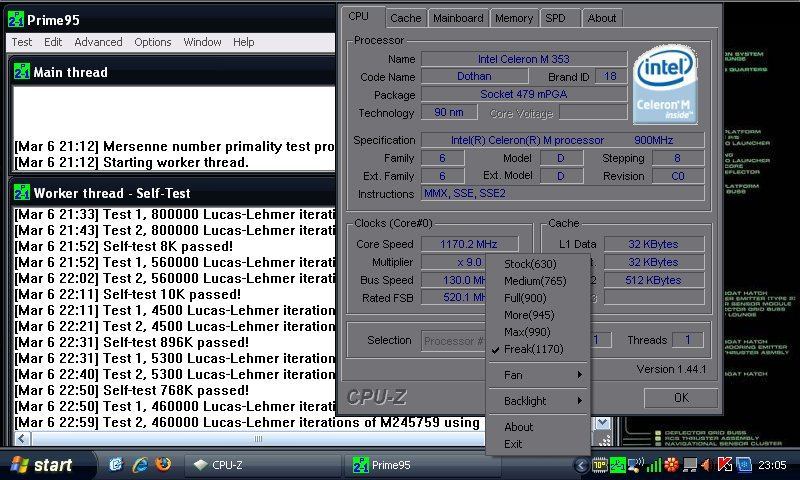The height and width of the screenshot is (480, 800).
Task: Click the Threads value field
Action: (x=688, y=340)
